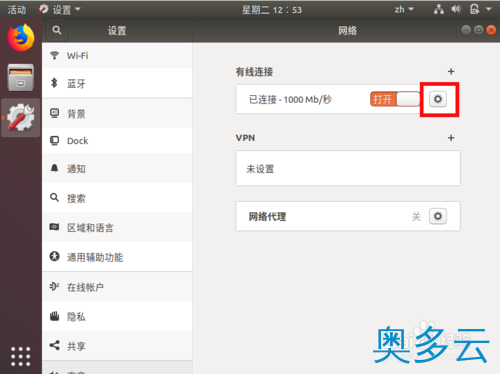Click the VPN section heading
The width and height of the screenshot is (500, 374).
coord(245,138)
